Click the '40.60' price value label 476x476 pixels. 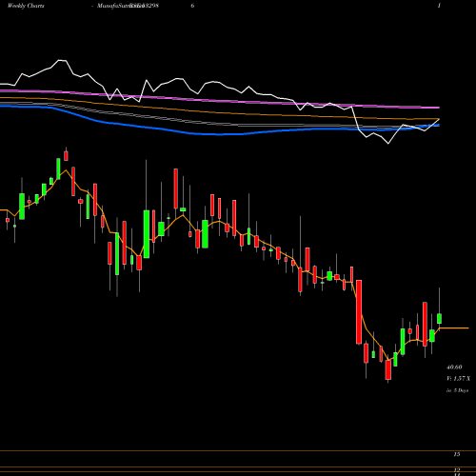pyautogui.click(x=454, y=367)
